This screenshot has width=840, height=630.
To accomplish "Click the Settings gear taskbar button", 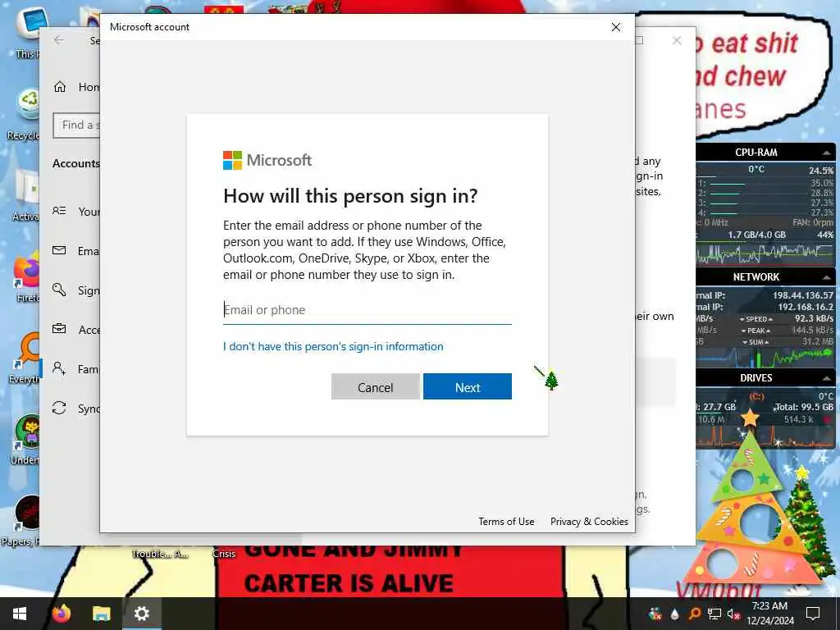I will tap(141, 614).
